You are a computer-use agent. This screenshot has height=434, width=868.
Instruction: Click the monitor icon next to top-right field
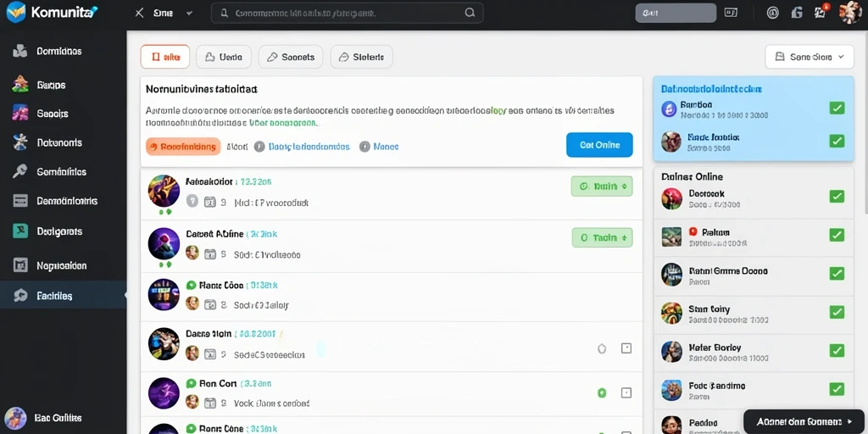[731, 13]
